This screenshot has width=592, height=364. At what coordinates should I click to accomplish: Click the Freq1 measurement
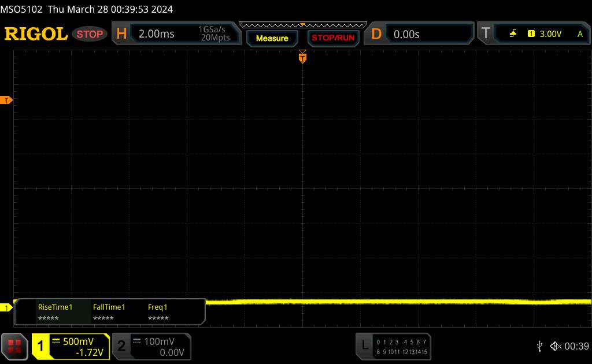(158, 313)
